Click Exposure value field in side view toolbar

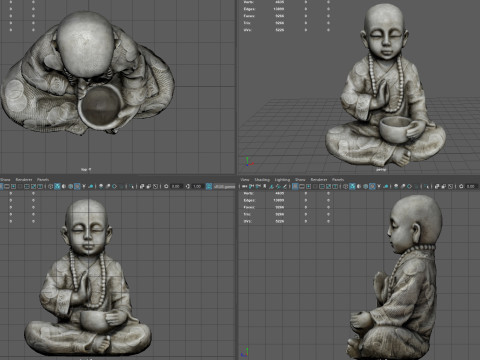(472, 186)
